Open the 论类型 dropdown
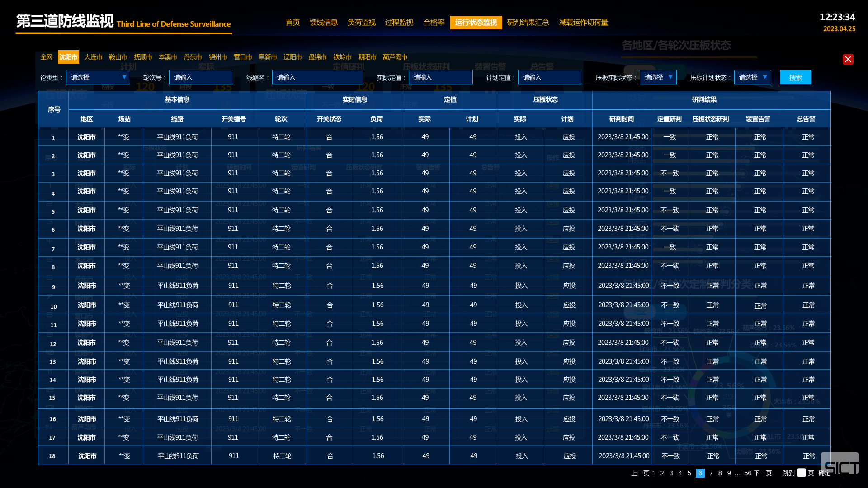 coord(98,77)
